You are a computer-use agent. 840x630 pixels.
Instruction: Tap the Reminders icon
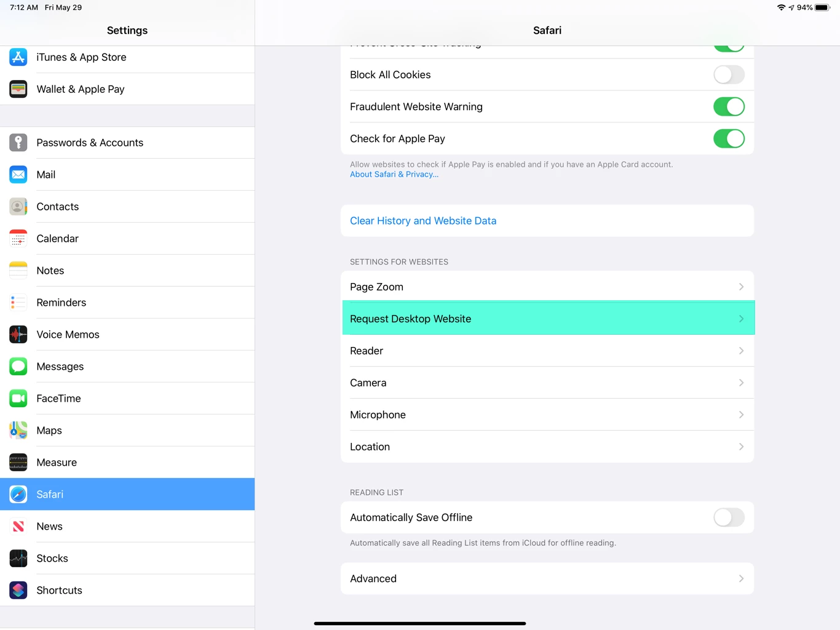pyautogui.click(x=18, y=303)
